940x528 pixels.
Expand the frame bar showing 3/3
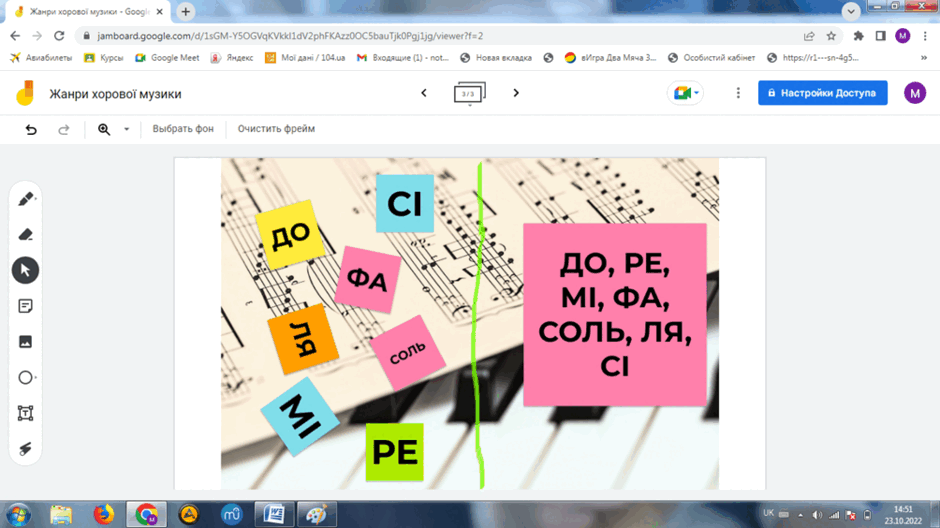pyautogui.click(x=469, y=93)
